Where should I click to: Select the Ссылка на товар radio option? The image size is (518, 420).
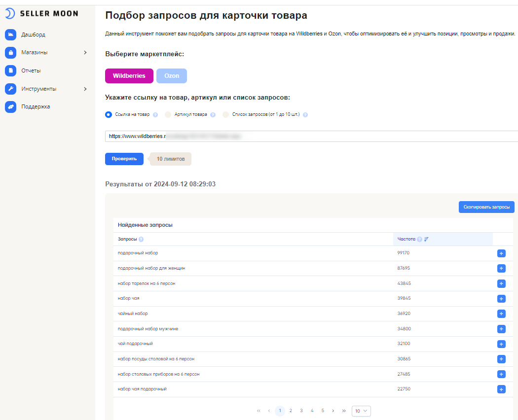pos(109,114)
